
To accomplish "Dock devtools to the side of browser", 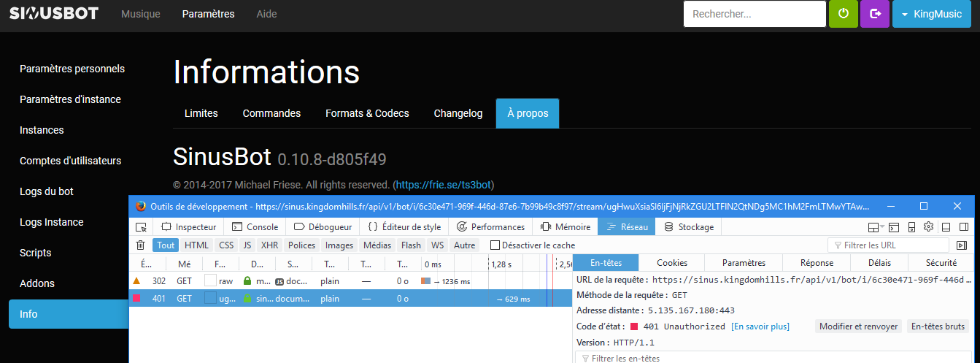I will point(963,227).
